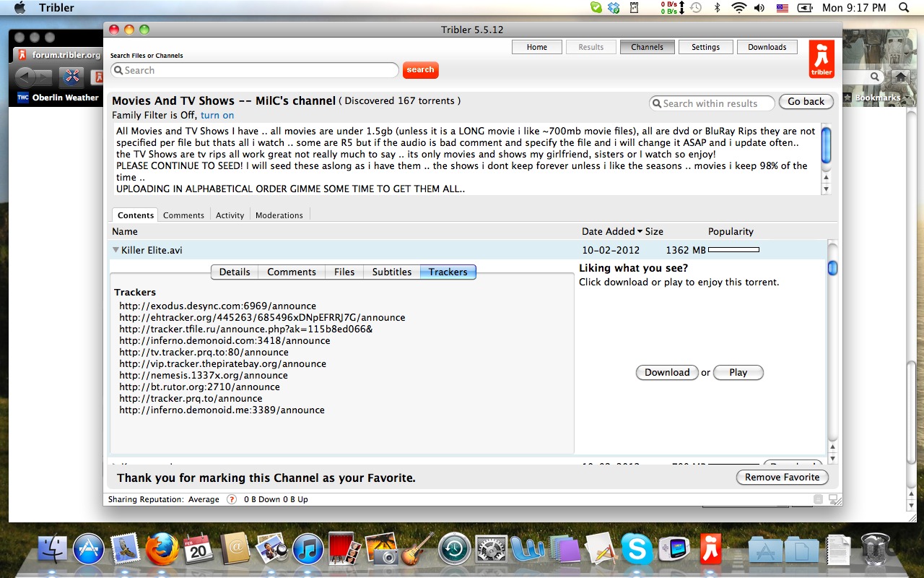This screenshot has width=924, height=578.
Task: Turn on the Family Filter
Action: click(x=217, y=116)
